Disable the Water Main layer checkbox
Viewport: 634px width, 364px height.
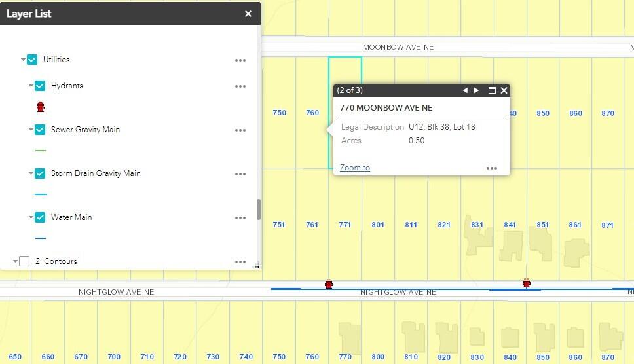(40, 217)
